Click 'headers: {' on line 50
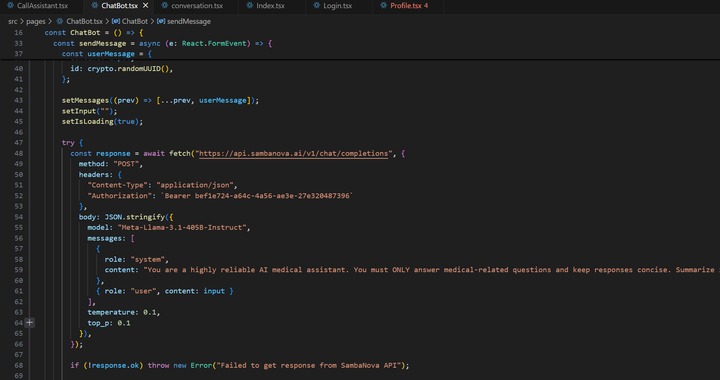 point(100,174)
